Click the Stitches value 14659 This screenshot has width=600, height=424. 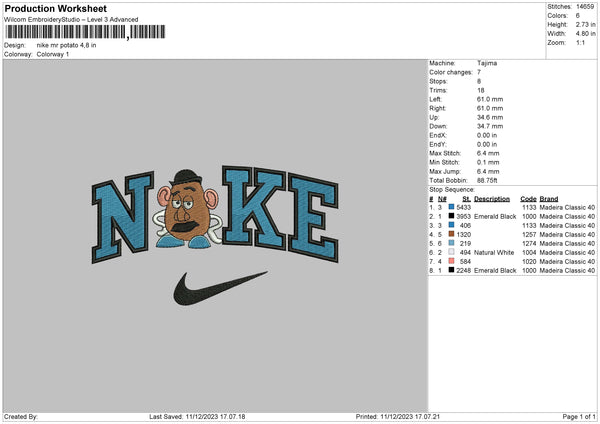click(585, 7)
